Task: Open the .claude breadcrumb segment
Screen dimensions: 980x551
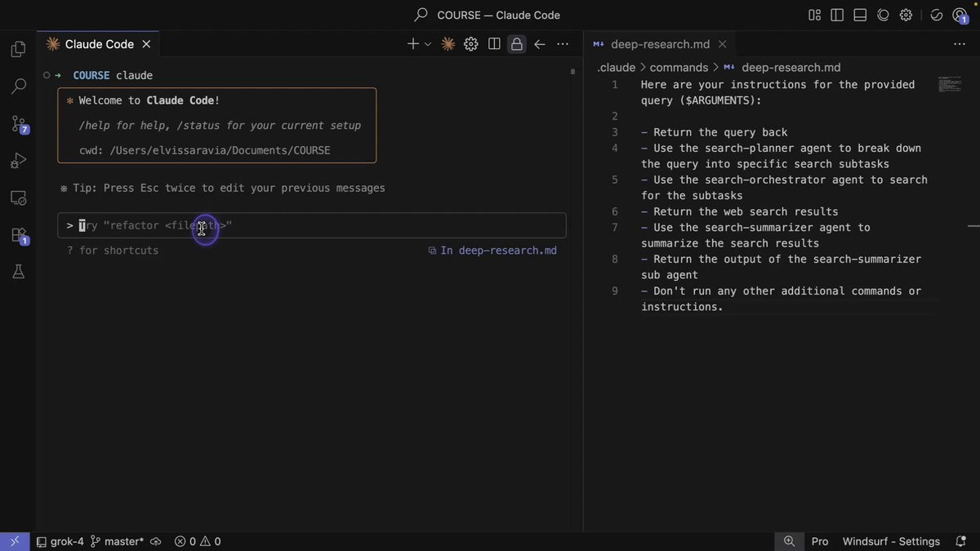Action: 617,68
